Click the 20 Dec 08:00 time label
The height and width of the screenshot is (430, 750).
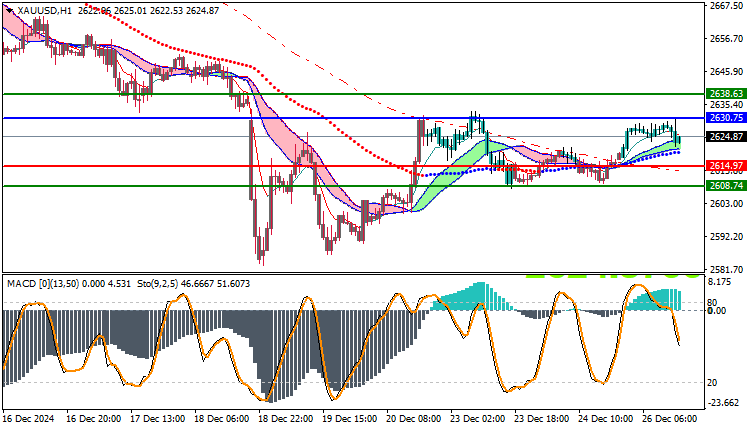coord(414,419)
